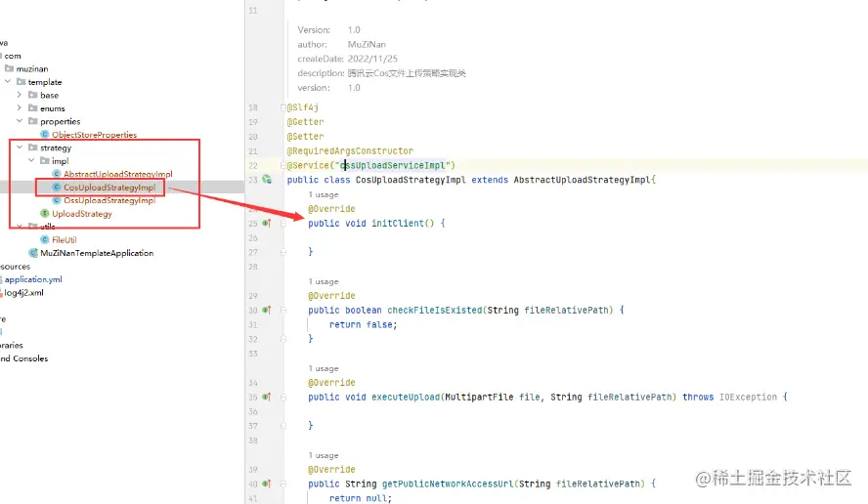The width and height of the screenshot is (868, 504).
Task: Select the template package label
Action: (45, 82)
